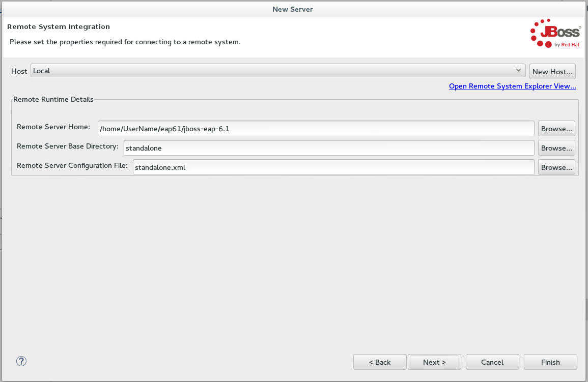This screenshot has height=382, width=588.
Task: Click the Remote Server Configuration File: label
Action: click(x=72, y=165)
